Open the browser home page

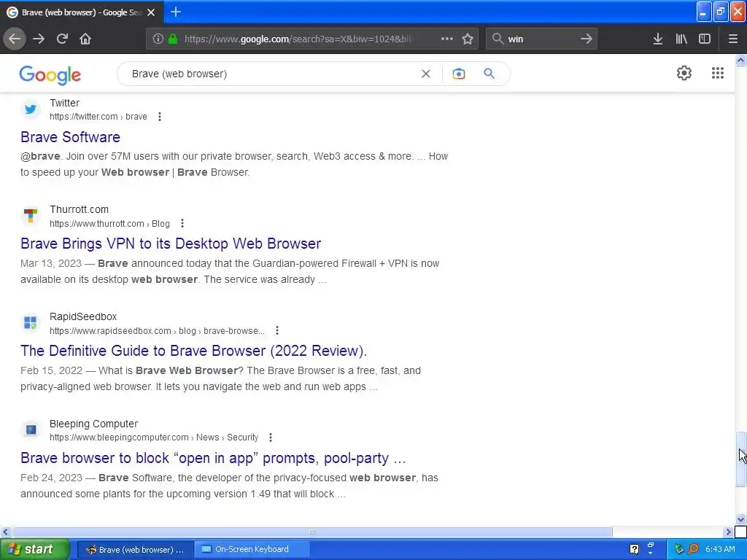(x=85, y=39)
